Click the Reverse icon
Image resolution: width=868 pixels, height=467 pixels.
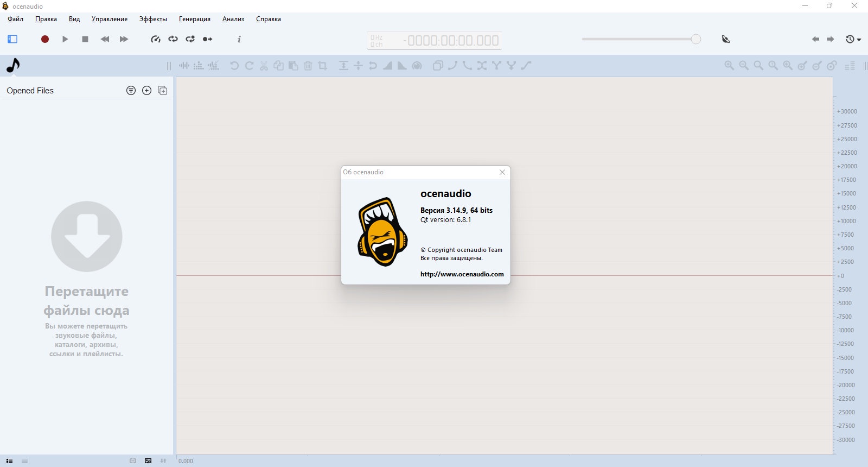click(x=373, y=66)
